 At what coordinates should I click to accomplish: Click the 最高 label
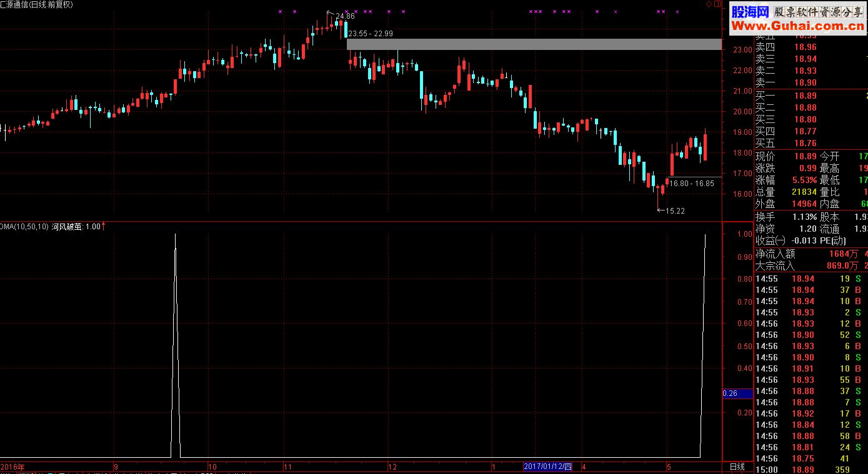[830, 168]
